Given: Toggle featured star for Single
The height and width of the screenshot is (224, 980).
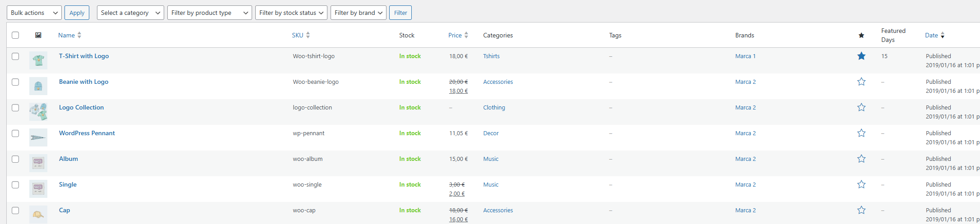Looking at the screenshot, I should coord(861,184).
